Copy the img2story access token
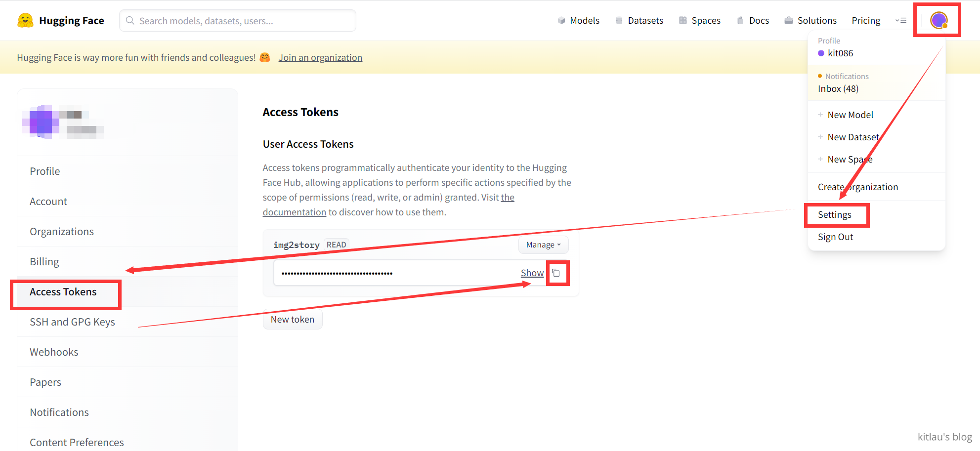This screenshot has height=451, width=980. coord(556,273)
